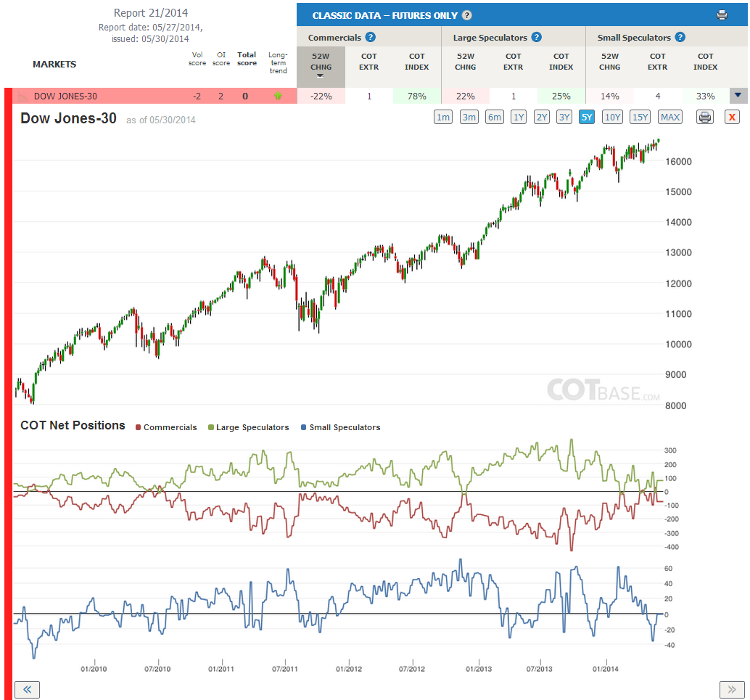This screenshot has height=700, width=750.
Task: Open the Small Speculators help question mark
Action: [x=680, y=37]
